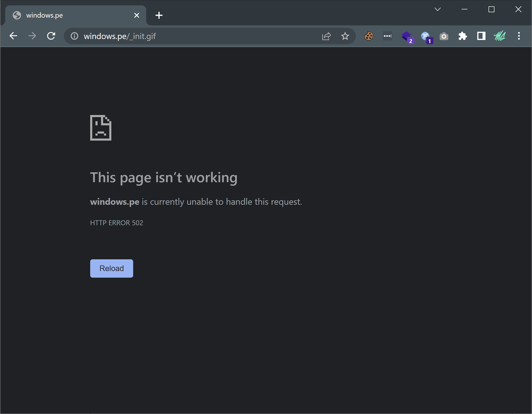Click the forward navigation arrow
Image resolution: width=532 pixels, height=414 pixels.
click(32, 36)
